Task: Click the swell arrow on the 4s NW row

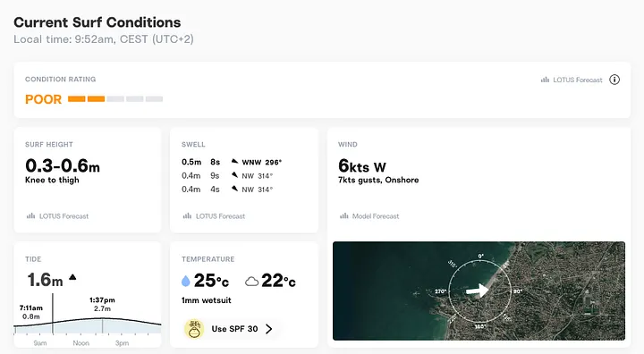Action: (234, 189)
